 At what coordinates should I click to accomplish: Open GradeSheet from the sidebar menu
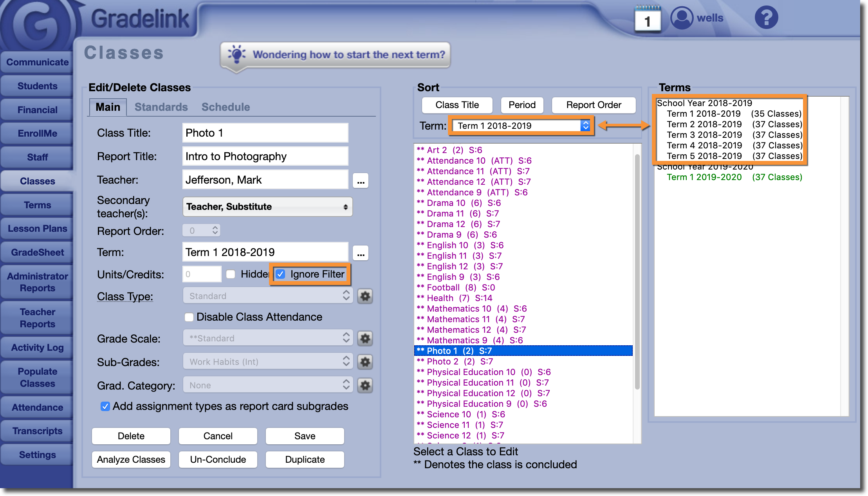tap(37, 253)
